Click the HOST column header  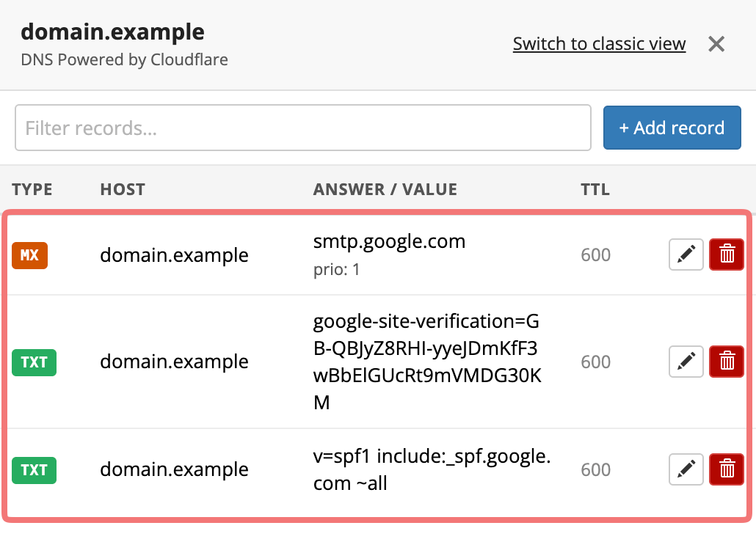coord(123,189)
